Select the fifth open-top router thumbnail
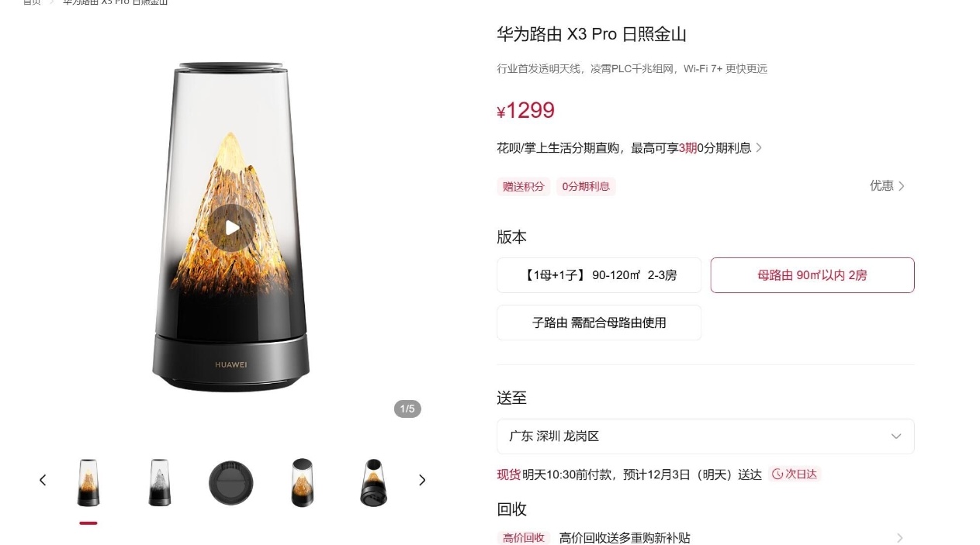This screenshot has width=980, height=545. [374, 483]
